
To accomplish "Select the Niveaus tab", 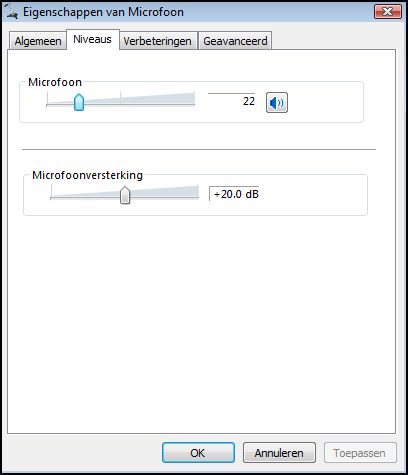I will tap(93, 39).
